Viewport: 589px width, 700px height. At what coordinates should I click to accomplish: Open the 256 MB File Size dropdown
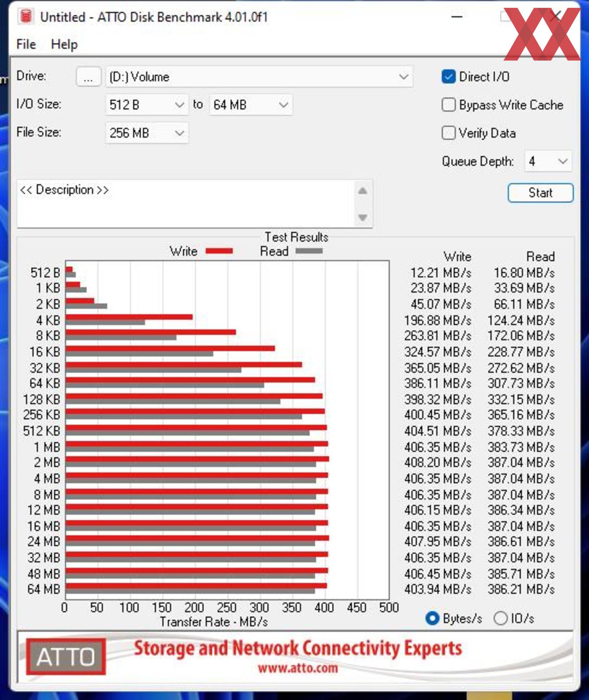tap(147, 133)
